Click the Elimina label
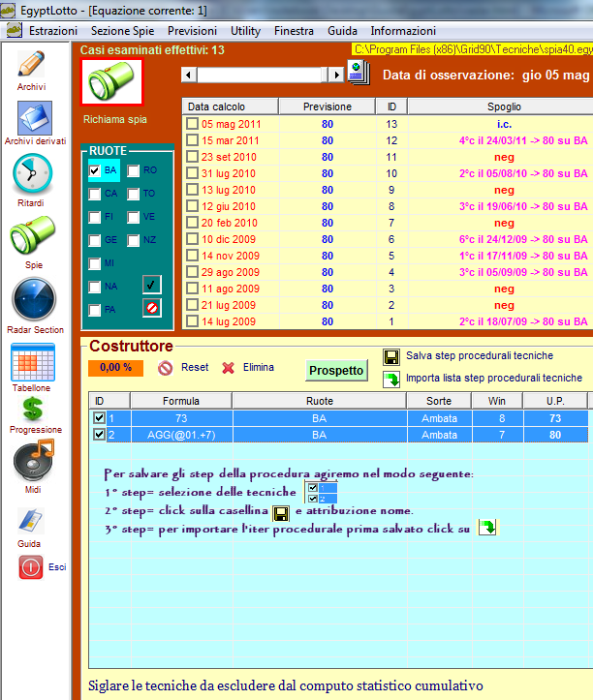The height and width of the screenshot is (700, 593). (x=259, y=367)
